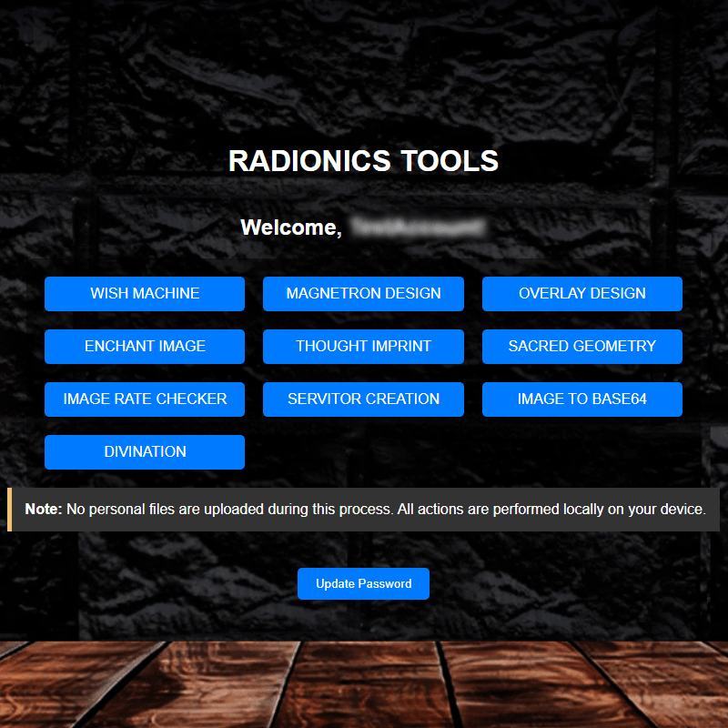Click the Welcome greeting text
728x728 pixels.
click(290, 227)
